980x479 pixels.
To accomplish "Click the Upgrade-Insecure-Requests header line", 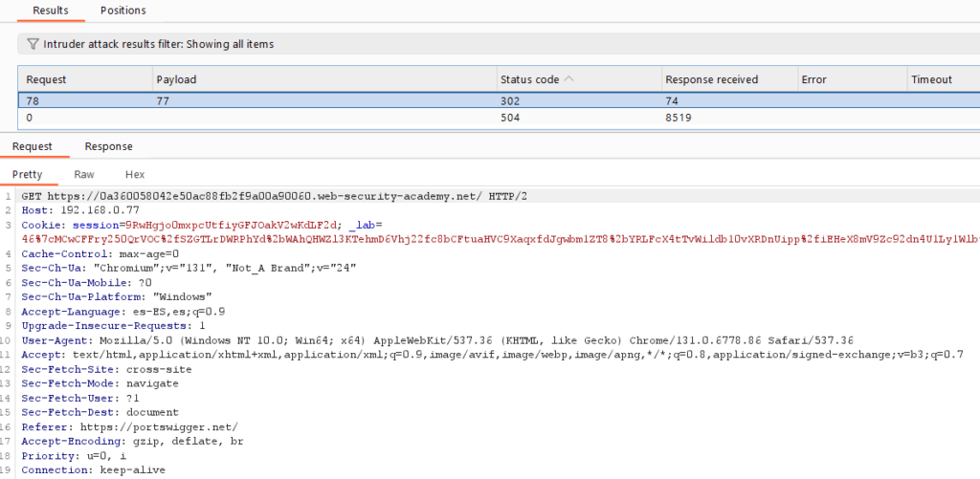I will point(113,325).
